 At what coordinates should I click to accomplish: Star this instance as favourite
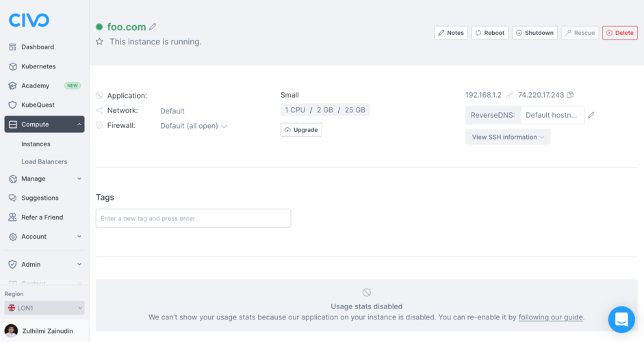coord(99,42)
